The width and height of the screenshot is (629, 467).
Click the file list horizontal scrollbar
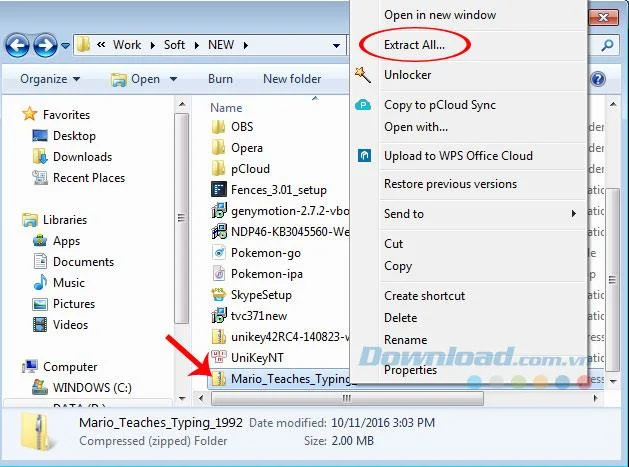tap(347, 398)
